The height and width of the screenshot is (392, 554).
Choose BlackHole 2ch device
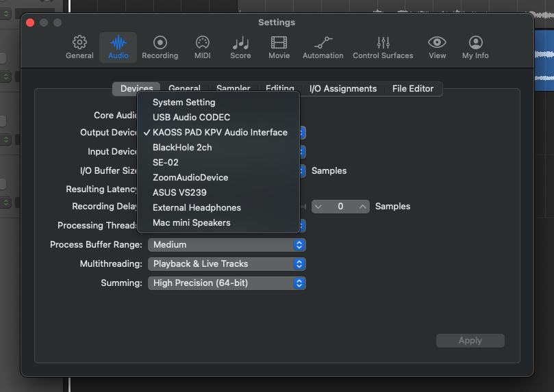click(218, 148)
